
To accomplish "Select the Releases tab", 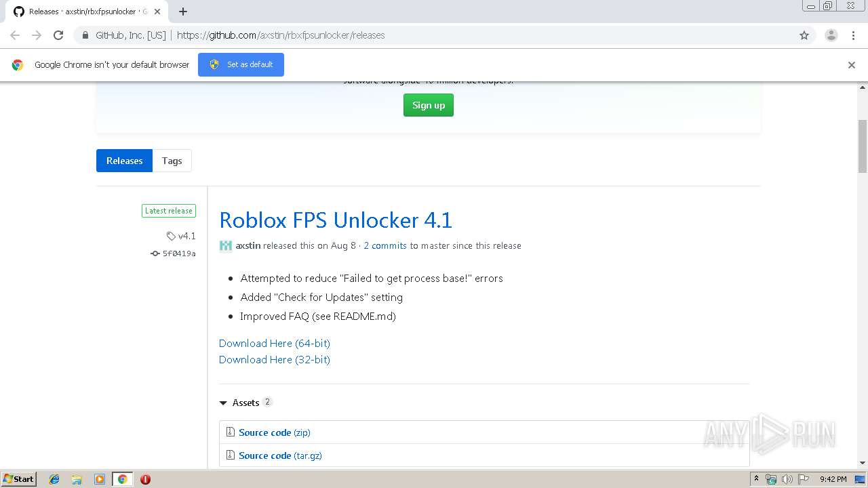I will click(124, 161).
